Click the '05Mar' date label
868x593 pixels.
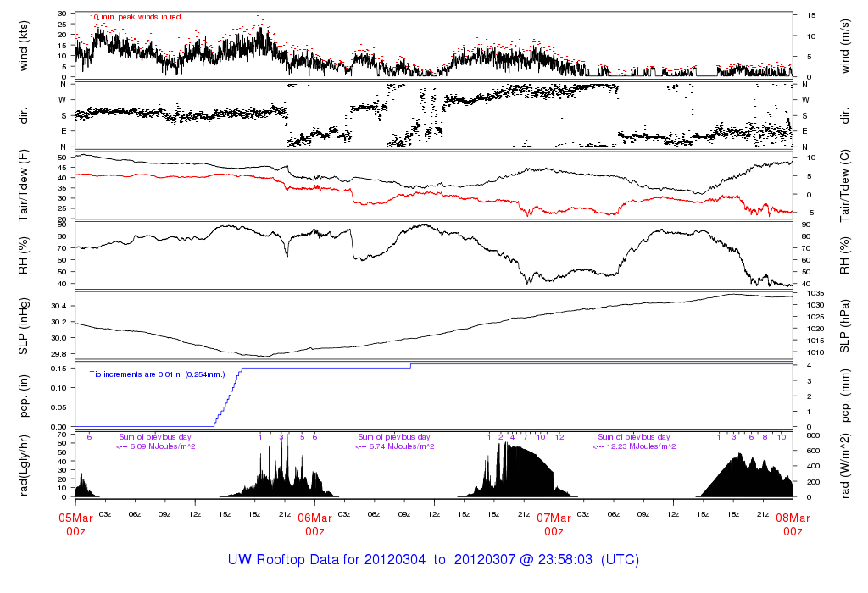tap(75, 518)
